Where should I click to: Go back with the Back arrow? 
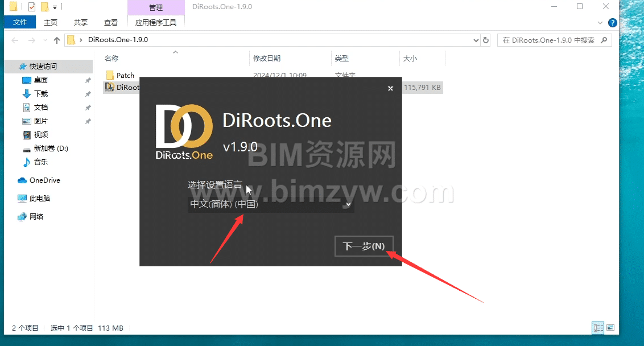point(15,40)
